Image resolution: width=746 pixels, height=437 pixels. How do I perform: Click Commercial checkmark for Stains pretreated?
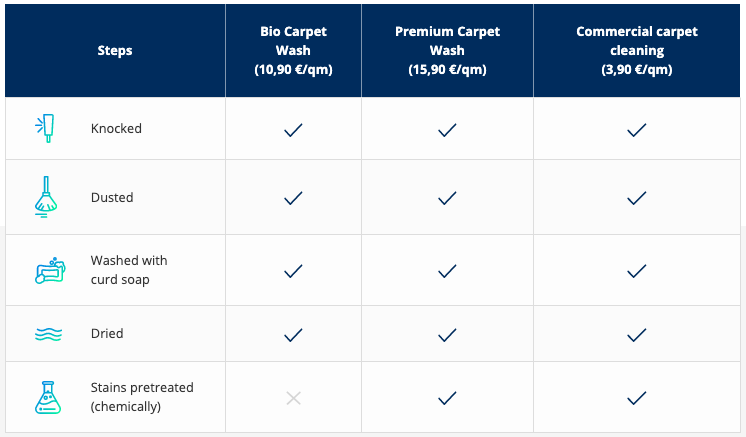click(637, 398)
